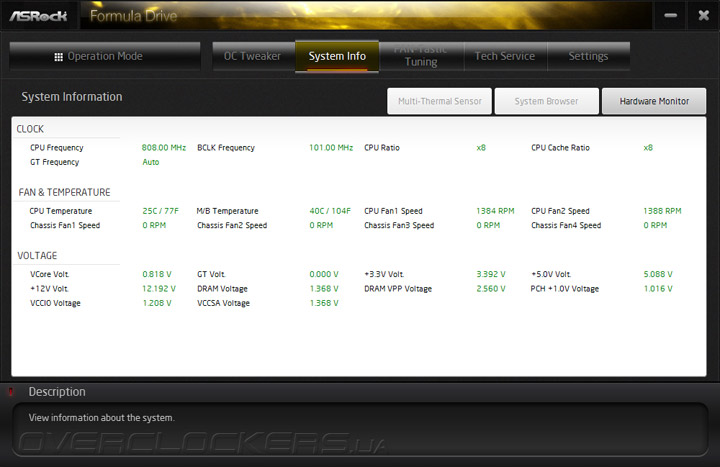Click the CLOCK section heading

tap(30, 129)
